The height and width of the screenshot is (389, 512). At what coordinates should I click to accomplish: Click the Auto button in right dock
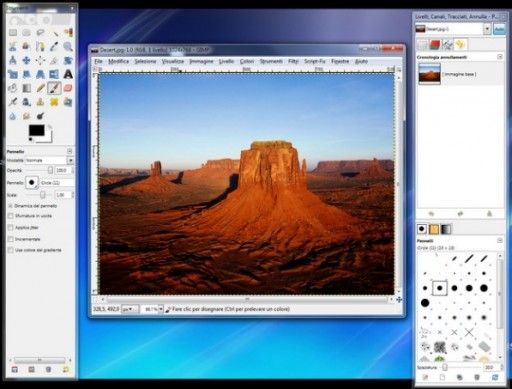499,29
